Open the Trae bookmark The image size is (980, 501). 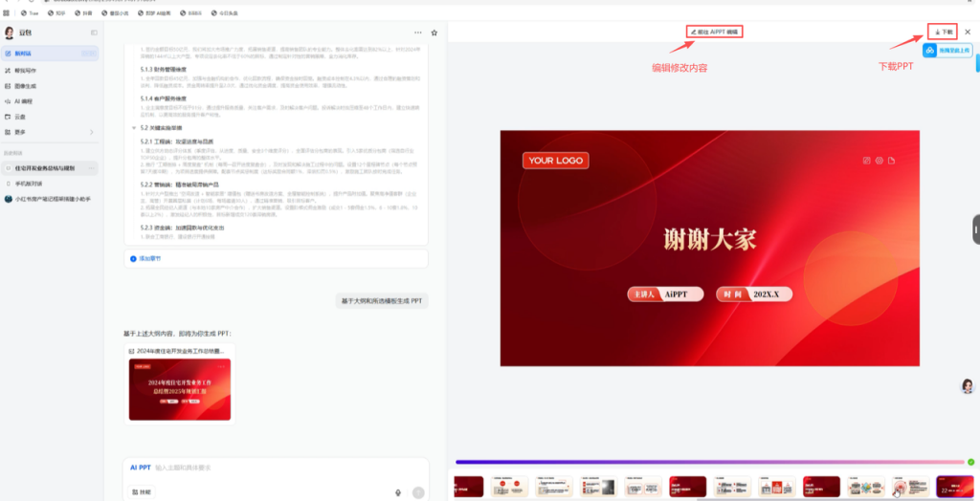pos(30,12)
